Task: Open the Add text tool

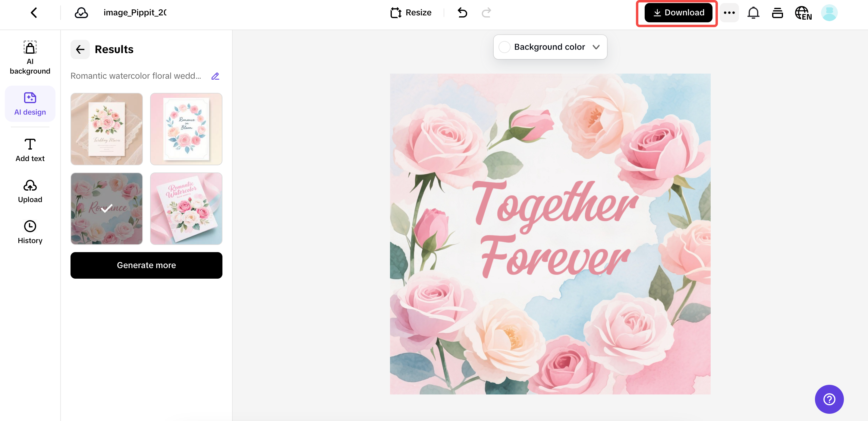Action: [x=30, y=150]
